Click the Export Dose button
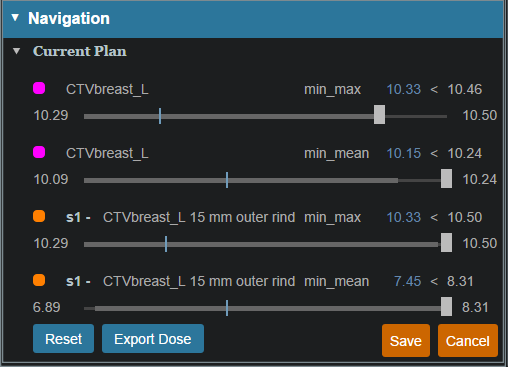The height and width of the screenshot is (367, 508). point(153,339)
